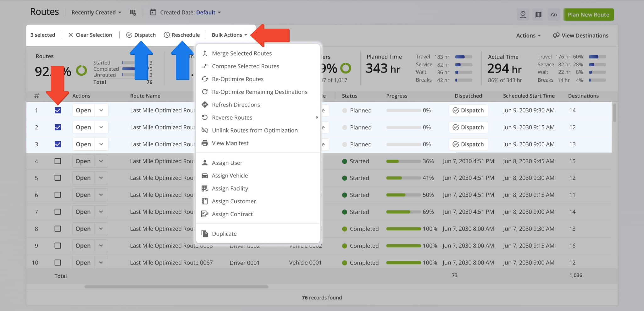Image resolution: width=644 pixels, height=311 pixels.
Task: Open the column settings icon
Action: (x=133, y=12)
